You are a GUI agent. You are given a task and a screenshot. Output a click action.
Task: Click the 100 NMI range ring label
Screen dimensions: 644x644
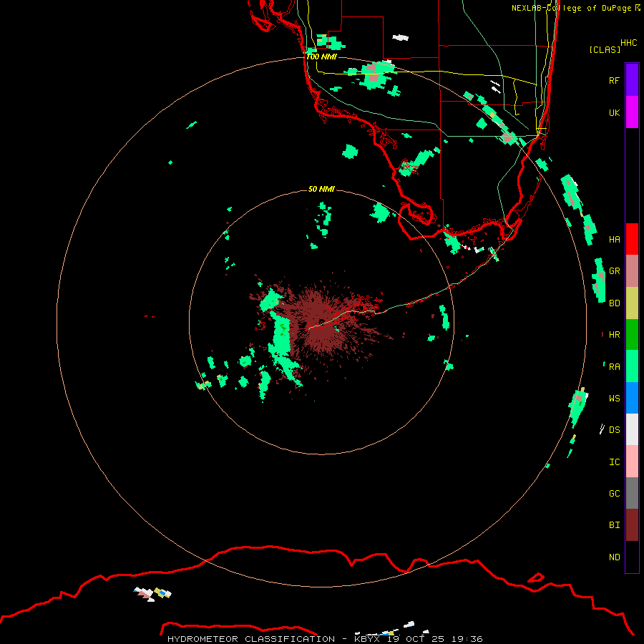[321, 57]
